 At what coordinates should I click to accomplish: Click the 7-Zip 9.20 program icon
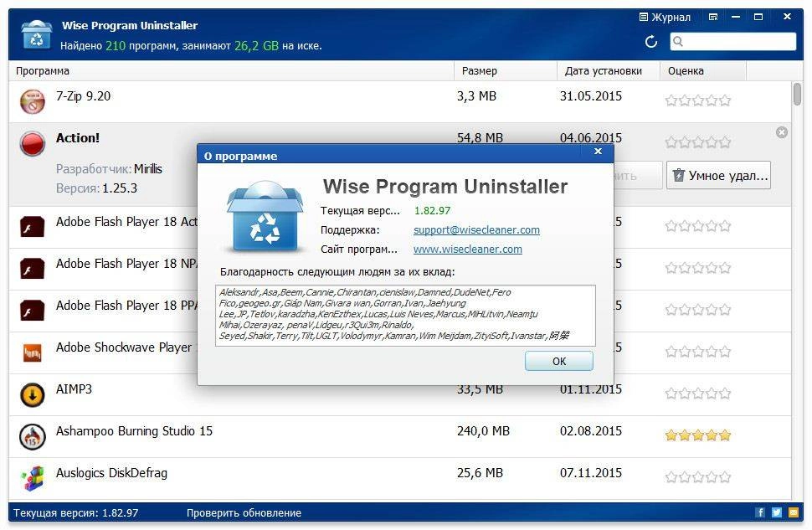tap(32, 101)
